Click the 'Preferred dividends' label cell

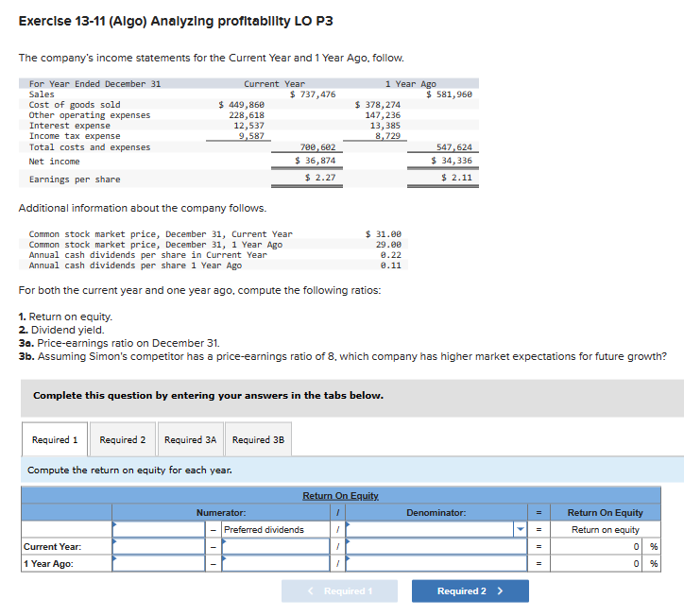[275, 529]
